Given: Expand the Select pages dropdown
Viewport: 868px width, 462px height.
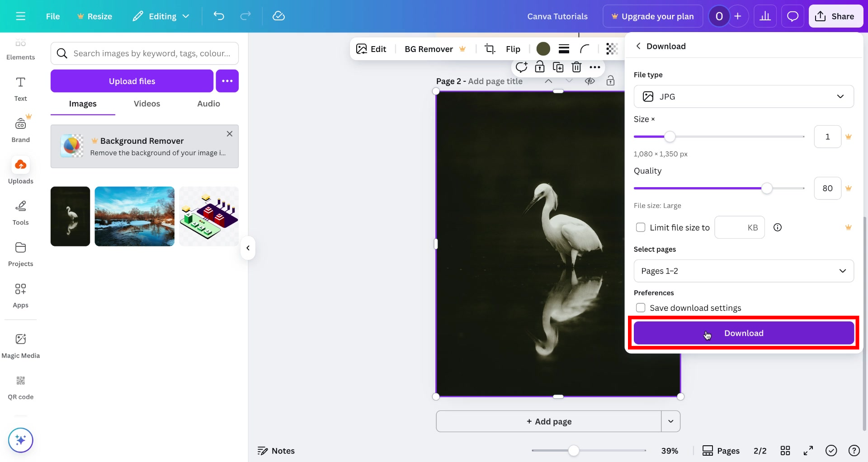Looking at the screenshot, I should point(744,271).
